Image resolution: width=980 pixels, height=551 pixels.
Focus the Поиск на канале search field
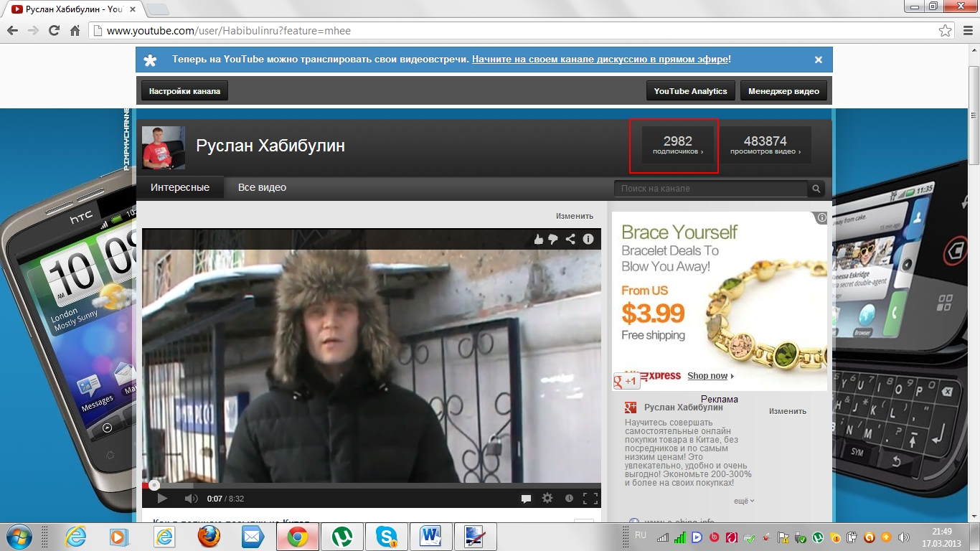click(x=710, y=189)
